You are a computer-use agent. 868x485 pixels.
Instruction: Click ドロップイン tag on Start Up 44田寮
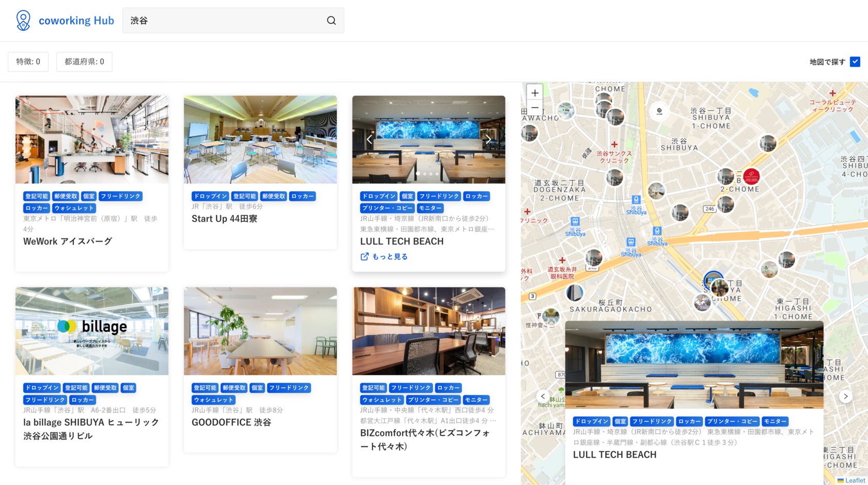210,196
